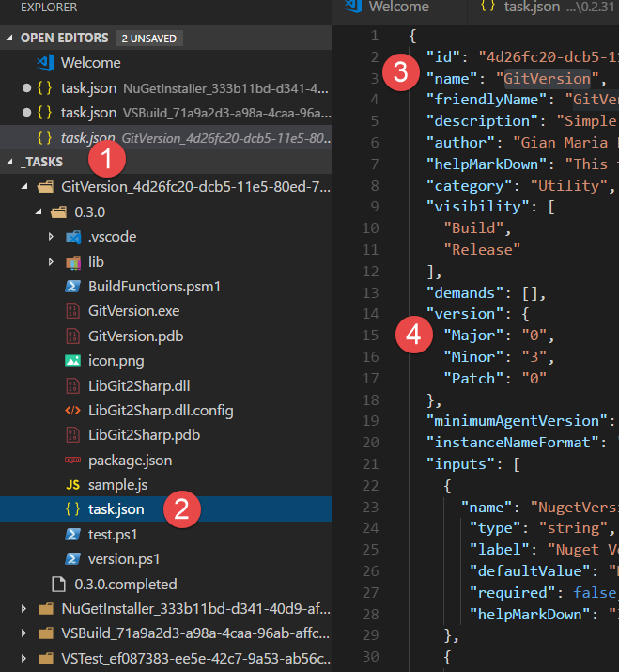Viewport: 619px width, 672px height.
Task: Click the braces icon of selected task.json
Action: pyautogui.click(x=72, y=509)
